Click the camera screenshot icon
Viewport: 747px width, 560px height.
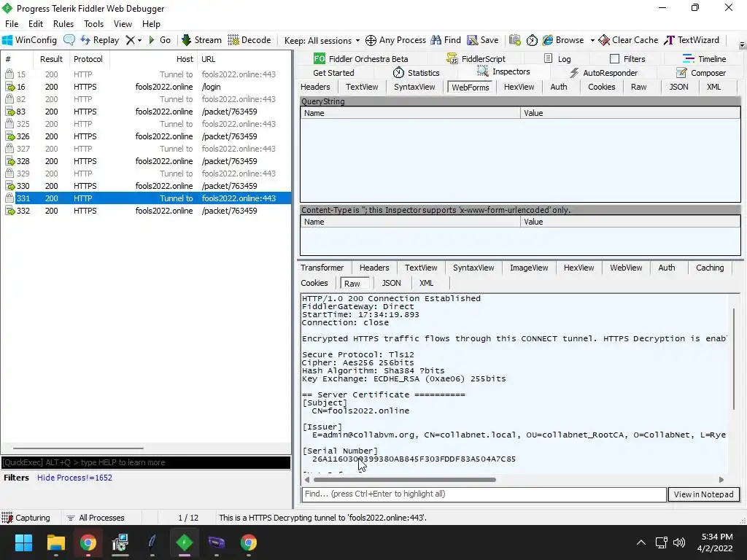514,40
